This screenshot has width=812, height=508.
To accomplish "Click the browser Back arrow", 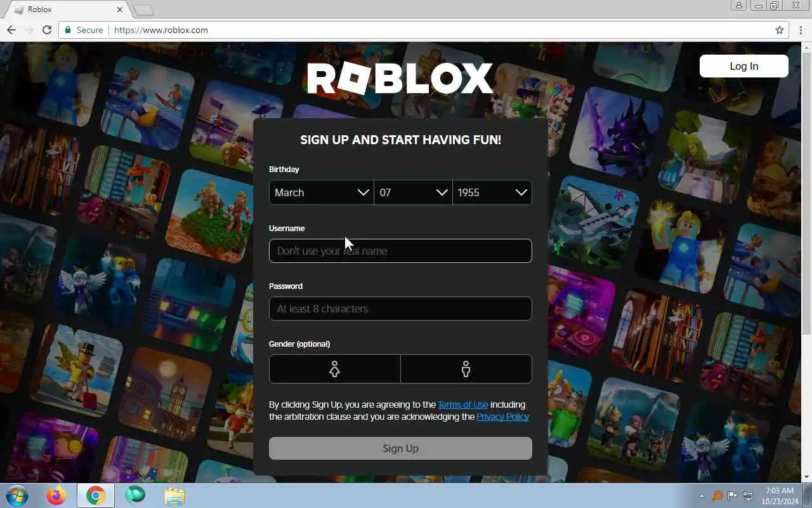I will (x=11, y=30).
